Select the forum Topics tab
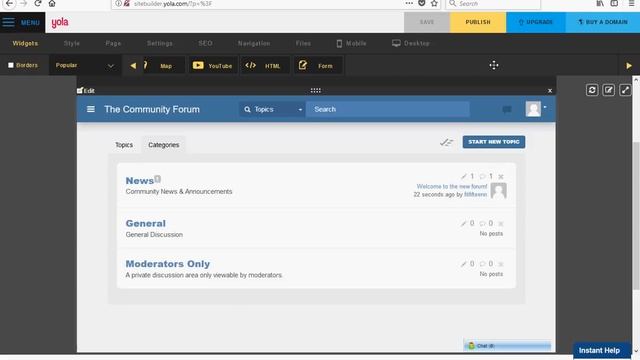This screenshot has height=360, width=640. pos(124,145)
